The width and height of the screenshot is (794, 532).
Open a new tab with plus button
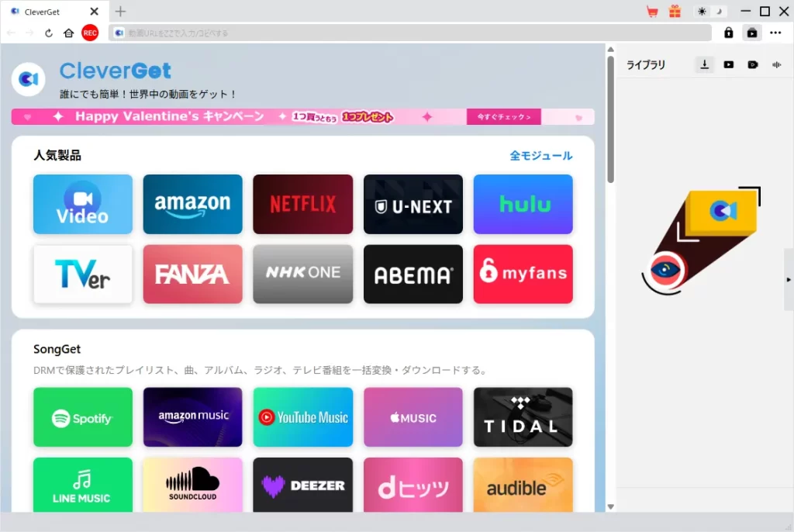pos(120,12)
